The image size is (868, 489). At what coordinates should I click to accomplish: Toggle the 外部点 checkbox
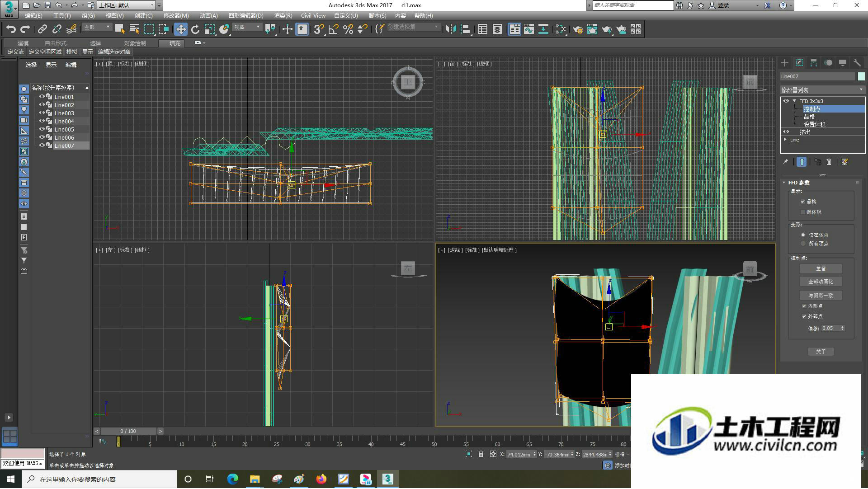(x=804, y=316)
